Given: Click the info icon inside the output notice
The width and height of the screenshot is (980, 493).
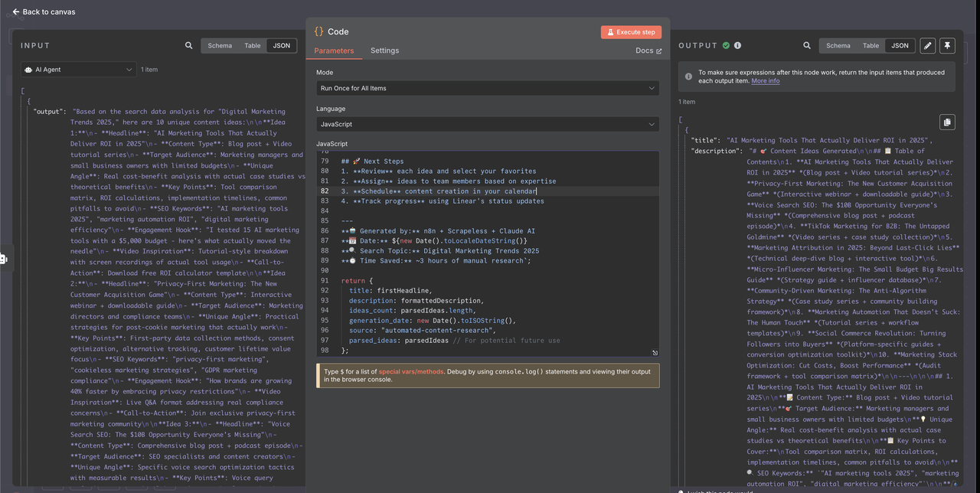Looking at the screenshot, I should coord(689,77).
